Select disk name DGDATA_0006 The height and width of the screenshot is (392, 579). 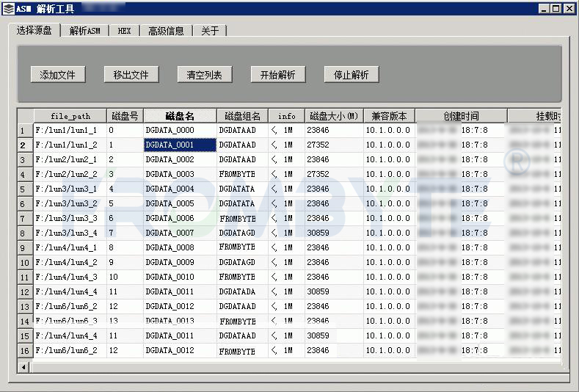tap(180, 218)
